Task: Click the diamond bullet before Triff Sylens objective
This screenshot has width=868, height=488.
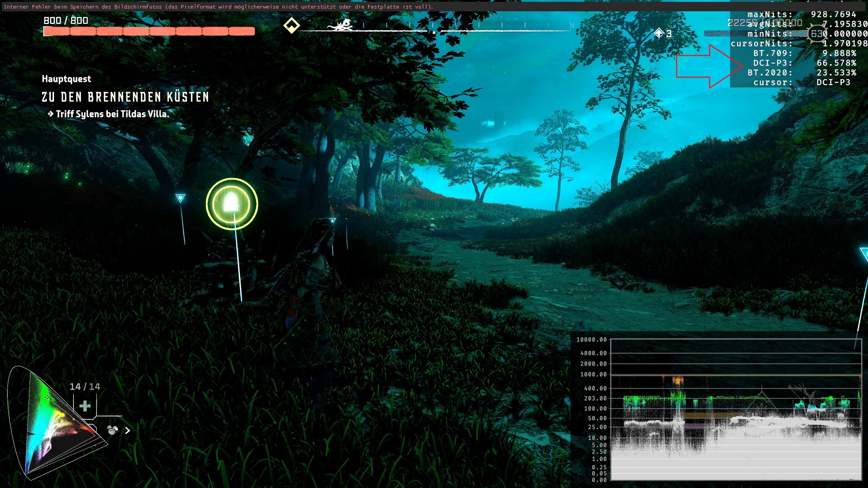Action: click(x=51, y=114)
